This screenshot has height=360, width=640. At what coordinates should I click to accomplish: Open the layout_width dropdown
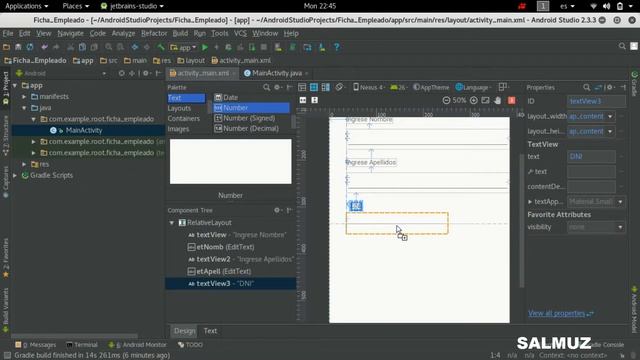[610, 116]
